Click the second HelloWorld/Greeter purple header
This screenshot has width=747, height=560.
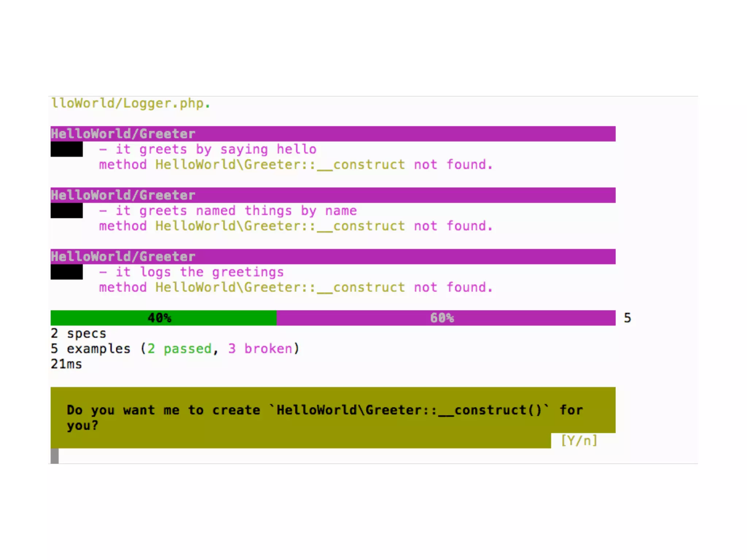coord(333,195)
